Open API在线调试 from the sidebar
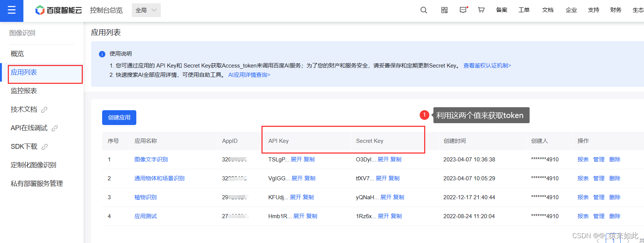Viewport: 644px width, 243px height. pos(29,128)
